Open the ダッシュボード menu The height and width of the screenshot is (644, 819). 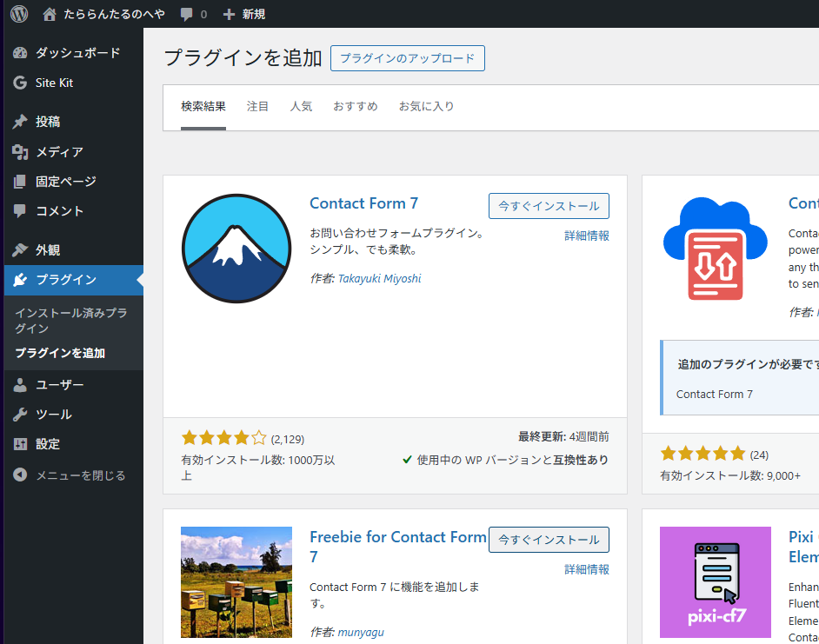tap(78, 53)
